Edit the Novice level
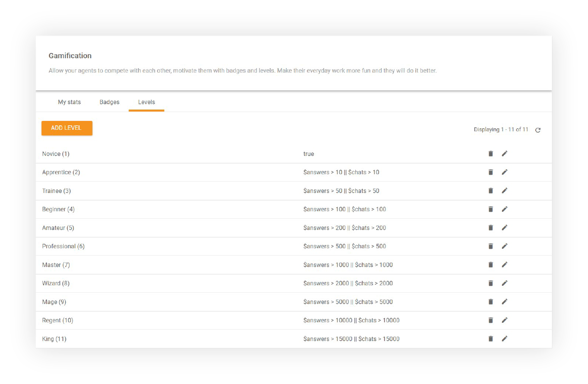The image size is (588, 384). (504, 154)
